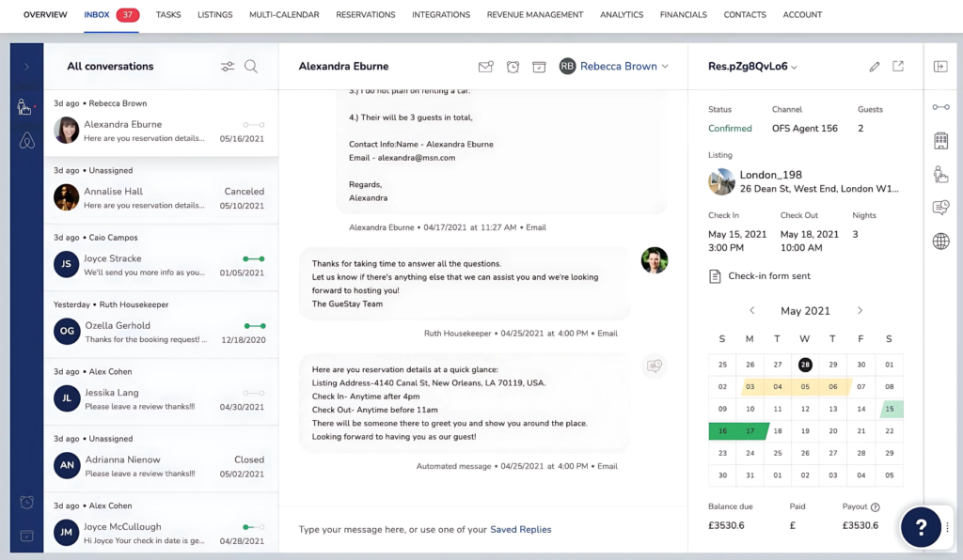Go to Multi-Calendar tab

[284, 15]
